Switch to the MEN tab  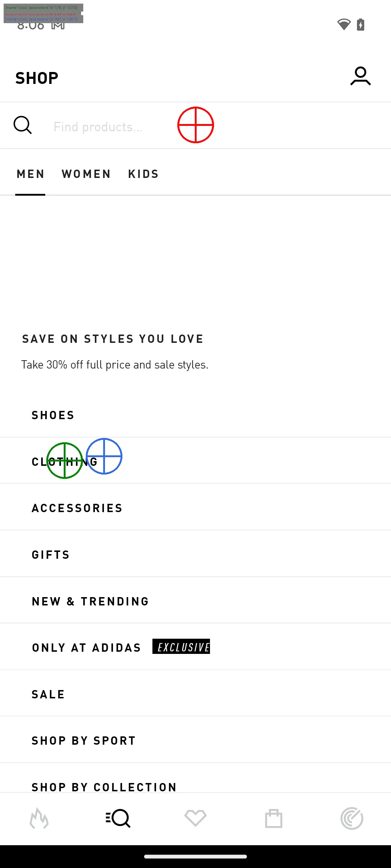coord(30,174)
